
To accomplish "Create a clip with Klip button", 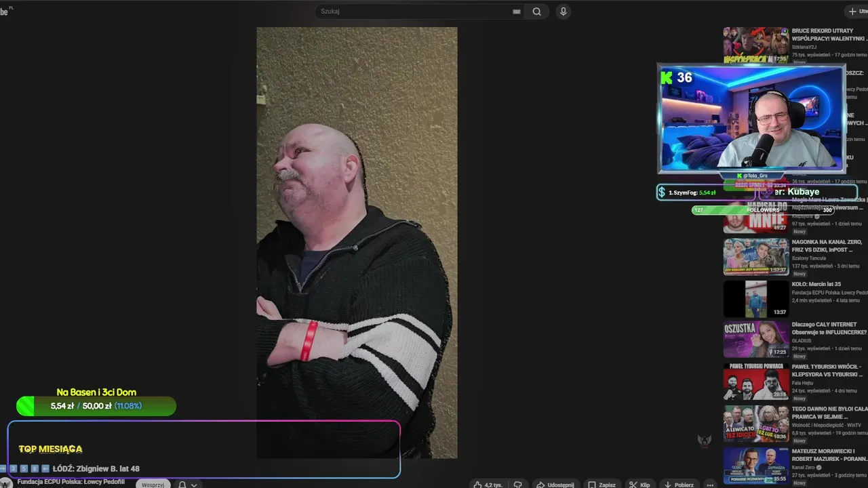I will click(x=639, y=485).
